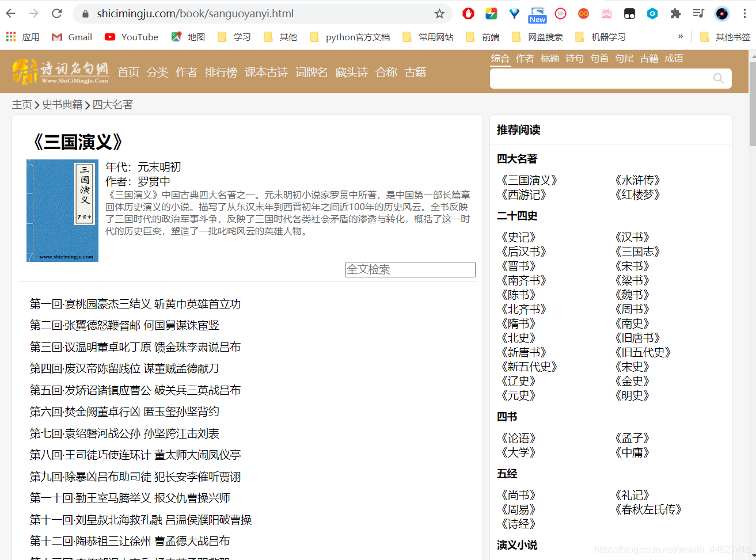Viewport: 756px width, 560px height.
Task: Open 《红楼梦》 from 四大名著 list
Action: pyautogui.click(x=637, y=195)
